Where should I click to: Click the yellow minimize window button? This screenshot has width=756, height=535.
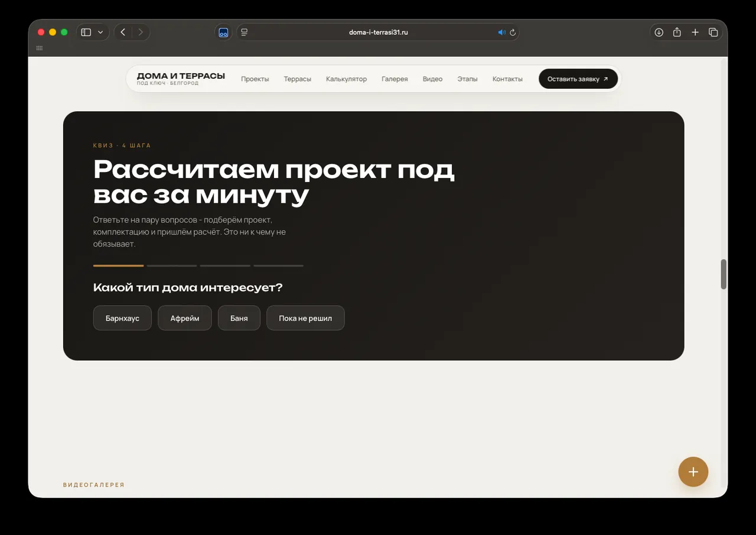[x=53, y=33]
